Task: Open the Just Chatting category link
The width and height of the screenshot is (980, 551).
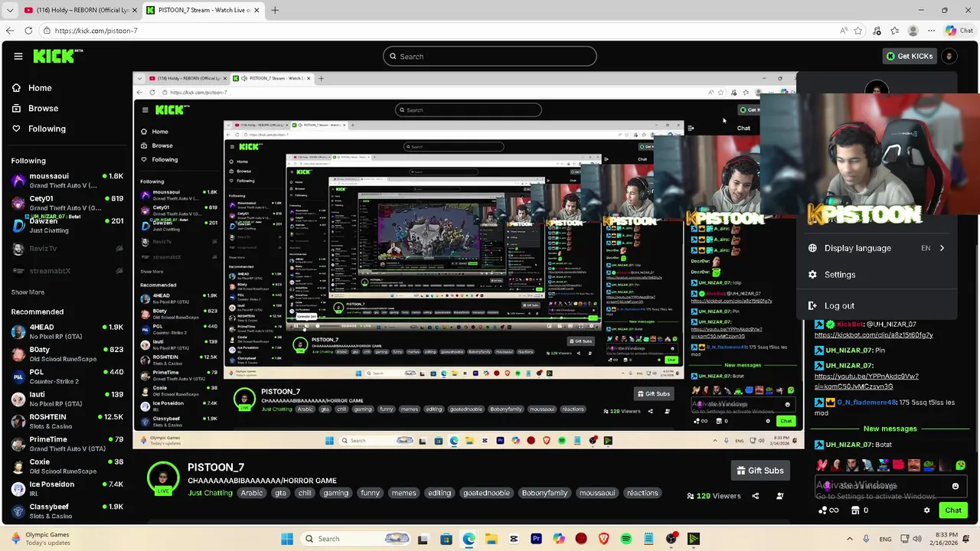Action: (210, 493)
